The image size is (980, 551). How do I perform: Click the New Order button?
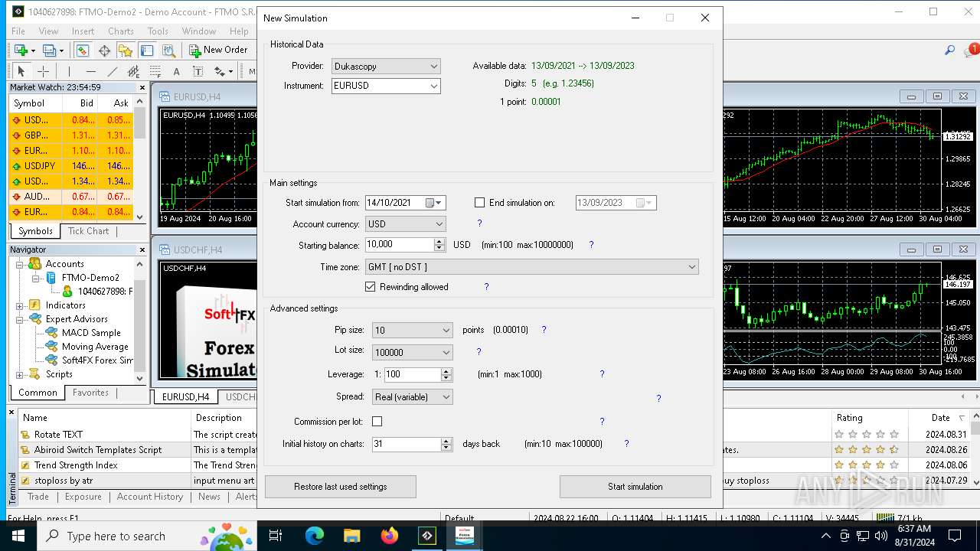pos(219,50)
